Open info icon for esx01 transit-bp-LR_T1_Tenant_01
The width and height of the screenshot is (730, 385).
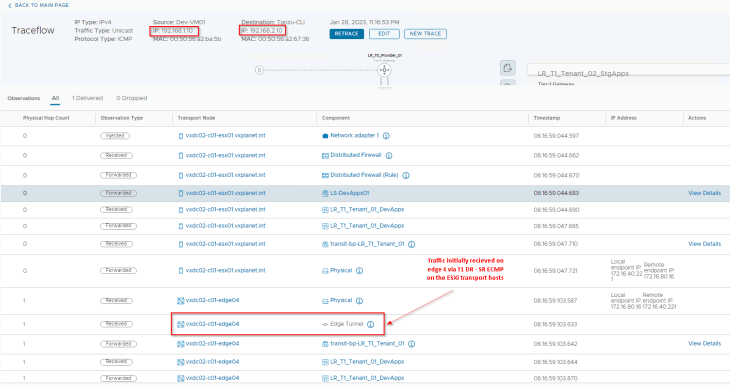412,244
